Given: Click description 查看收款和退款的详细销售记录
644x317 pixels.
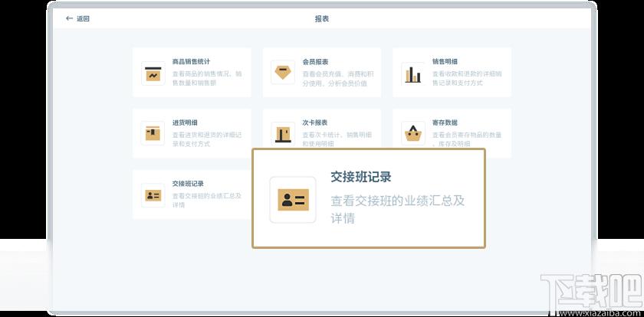Looking at the screenshot, I should coord(467,78).
